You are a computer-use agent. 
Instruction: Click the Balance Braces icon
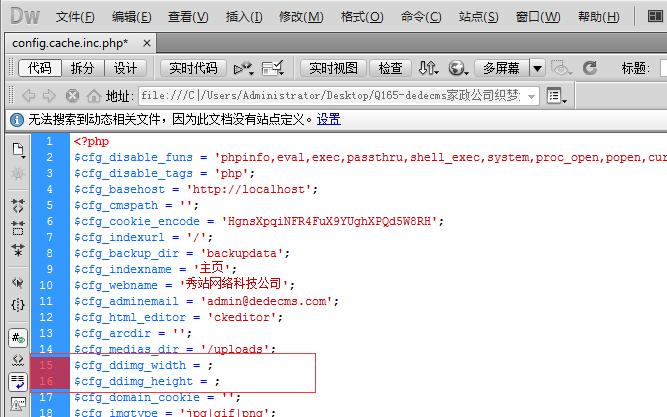tap(18, 304)
